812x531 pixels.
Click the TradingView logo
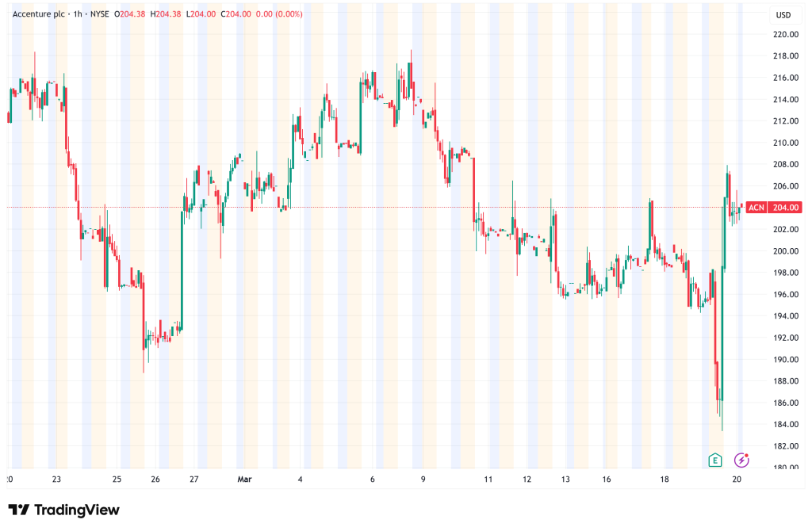(63, 510)
